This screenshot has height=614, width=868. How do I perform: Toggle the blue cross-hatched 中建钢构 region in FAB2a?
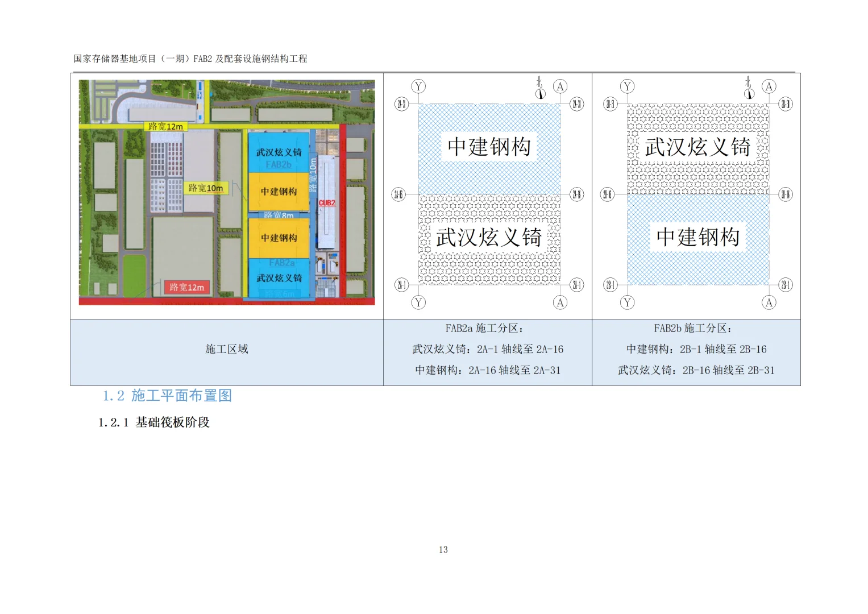489,145
